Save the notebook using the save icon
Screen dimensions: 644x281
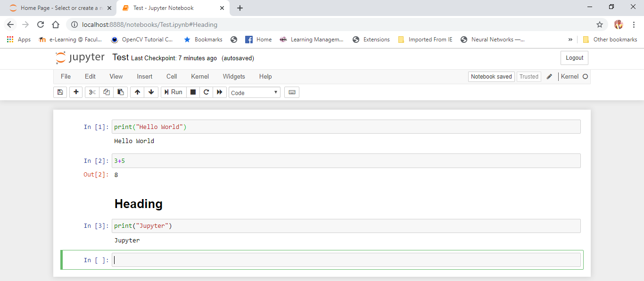(x=60, y=92)
